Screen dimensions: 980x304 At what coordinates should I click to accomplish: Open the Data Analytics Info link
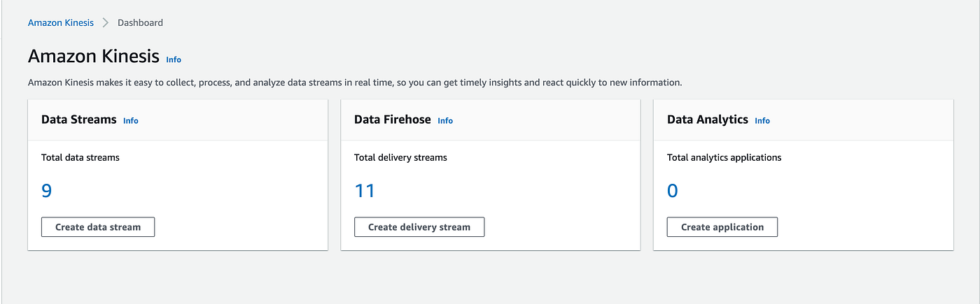(762, 121)
